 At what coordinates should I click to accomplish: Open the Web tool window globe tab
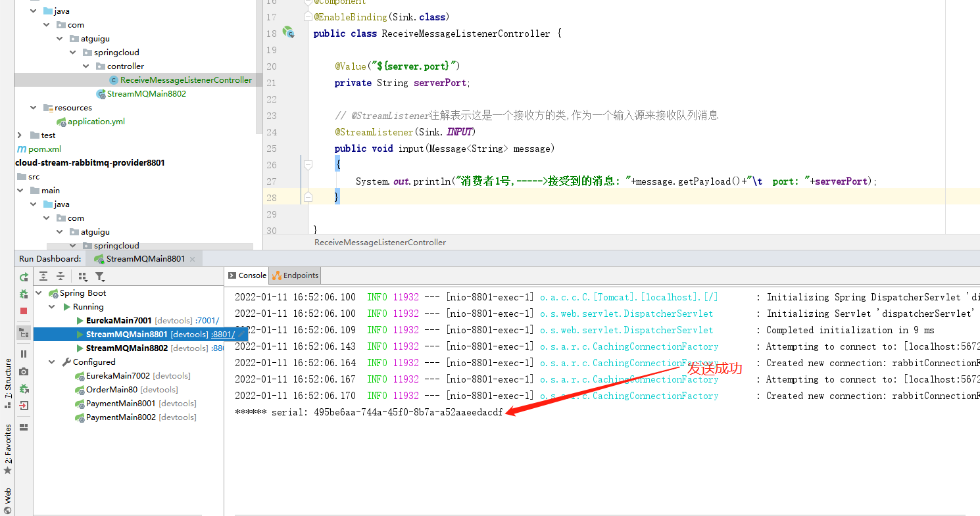pos(8,501)
